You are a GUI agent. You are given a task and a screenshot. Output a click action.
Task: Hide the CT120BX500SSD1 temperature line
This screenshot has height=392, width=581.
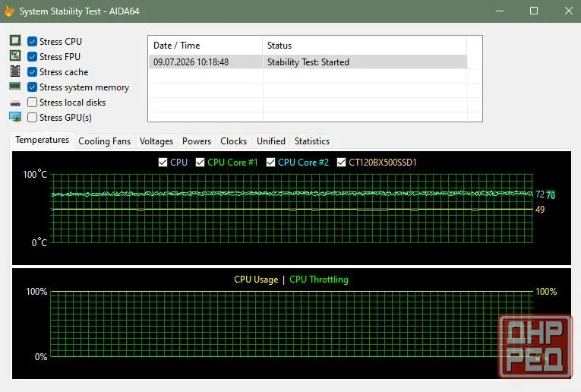coord(341,163)
